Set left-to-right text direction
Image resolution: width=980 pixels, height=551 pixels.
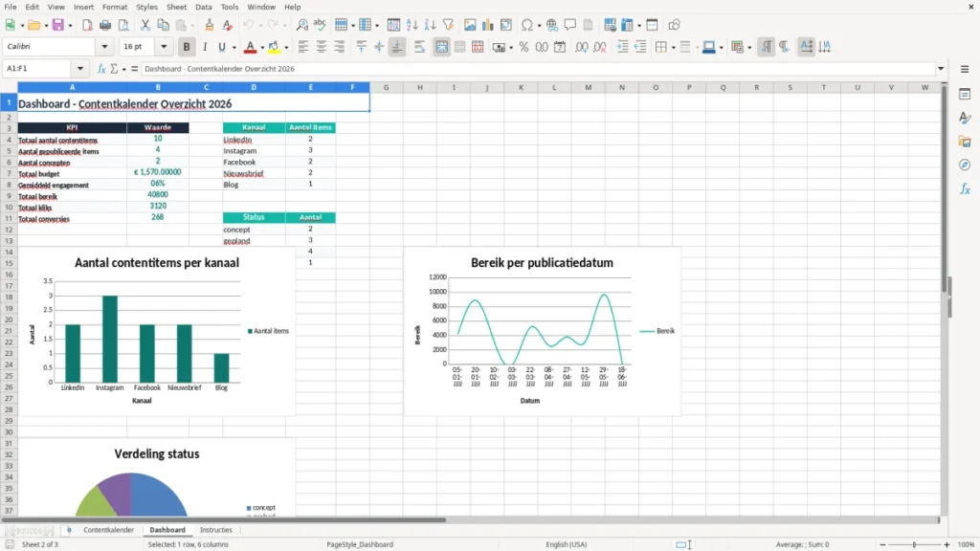[x=767, y=47]
